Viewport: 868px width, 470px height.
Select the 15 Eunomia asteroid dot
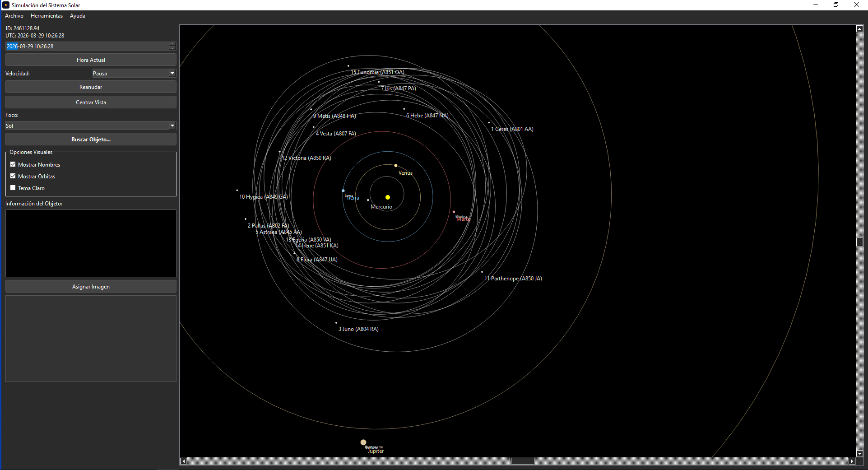[348, 66]
